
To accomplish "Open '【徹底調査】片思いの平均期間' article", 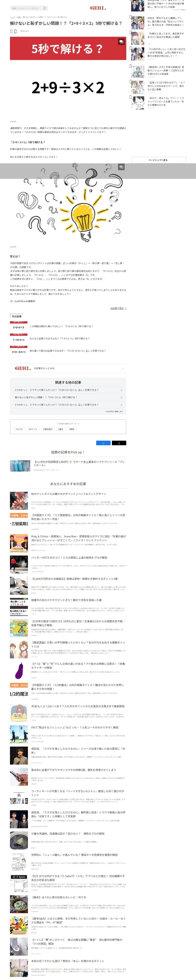I will coord(78,645).
